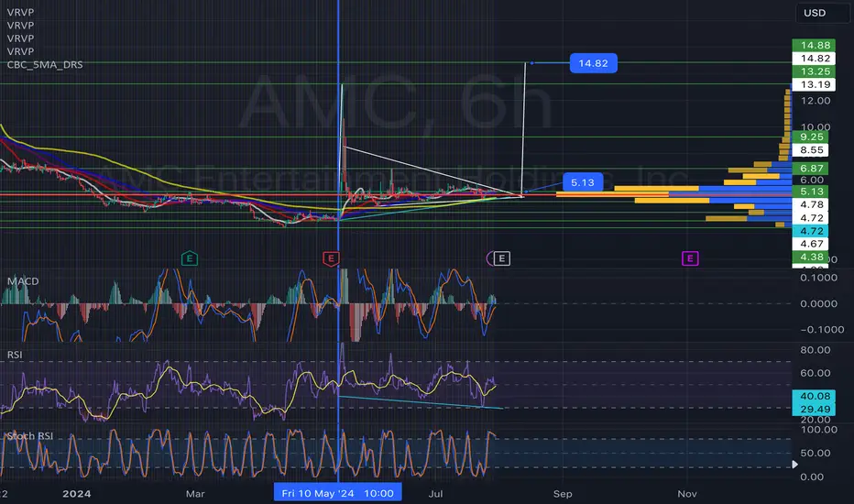
Task: Select the MACD indicator label
Action: pyautogui.click(x=23, y=281)
